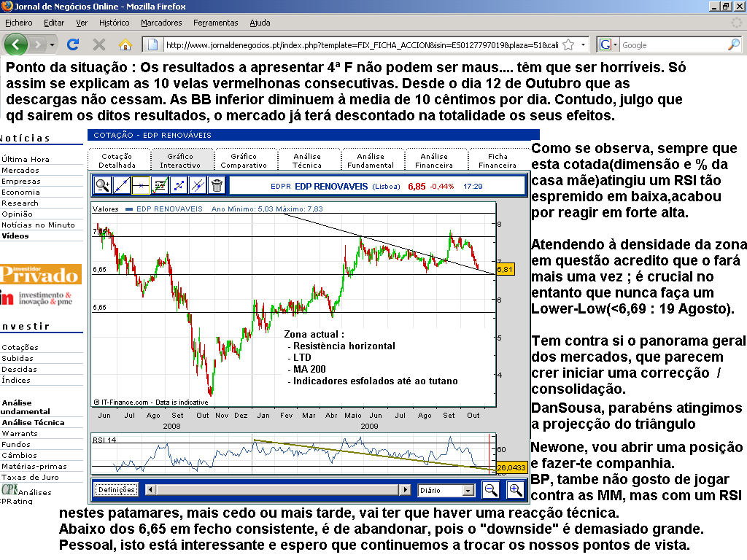Screen dimensions: 747x560
Task: Open the Ajuda menu
Action: point(260,23)
